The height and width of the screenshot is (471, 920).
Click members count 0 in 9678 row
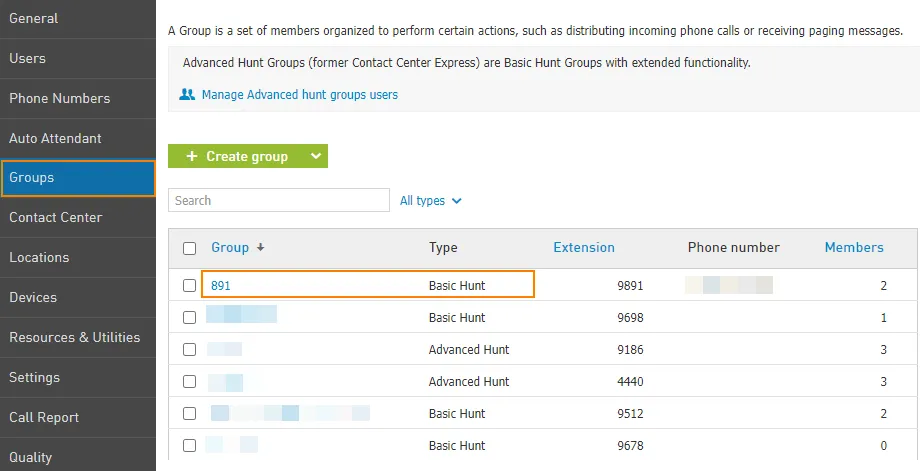[x=884, y=446]
